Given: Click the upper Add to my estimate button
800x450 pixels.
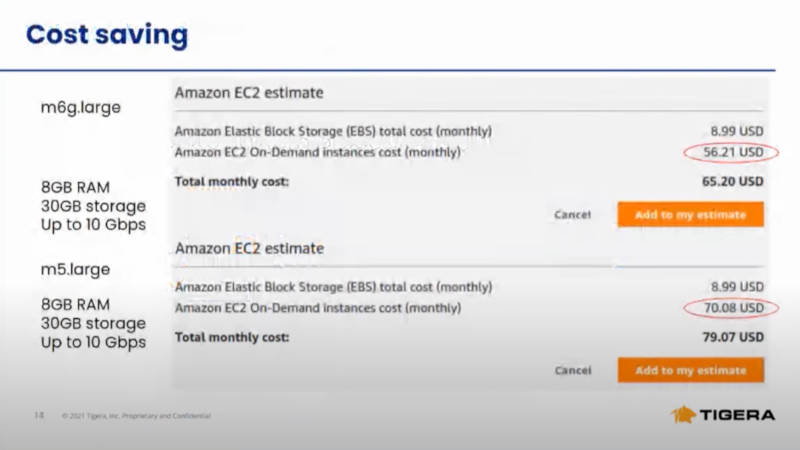Looking at the screenshot, I should [690, 214].
